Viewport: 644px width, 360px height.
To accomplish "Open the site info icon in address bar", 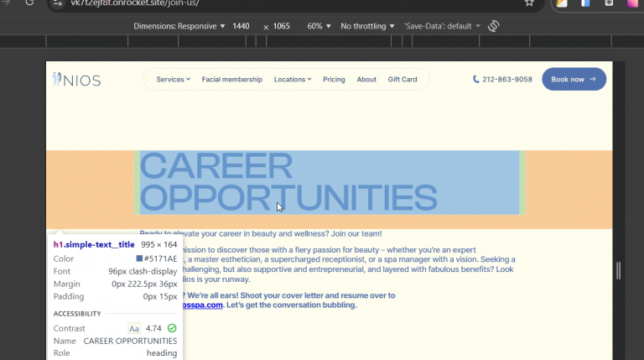I will click(58, 3).
